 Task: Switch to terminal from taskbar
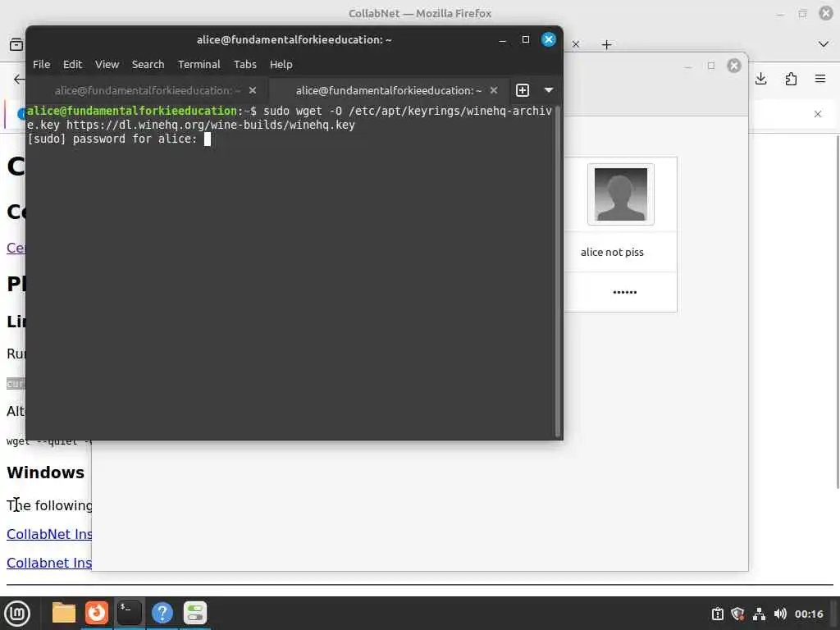click(129, 613)
